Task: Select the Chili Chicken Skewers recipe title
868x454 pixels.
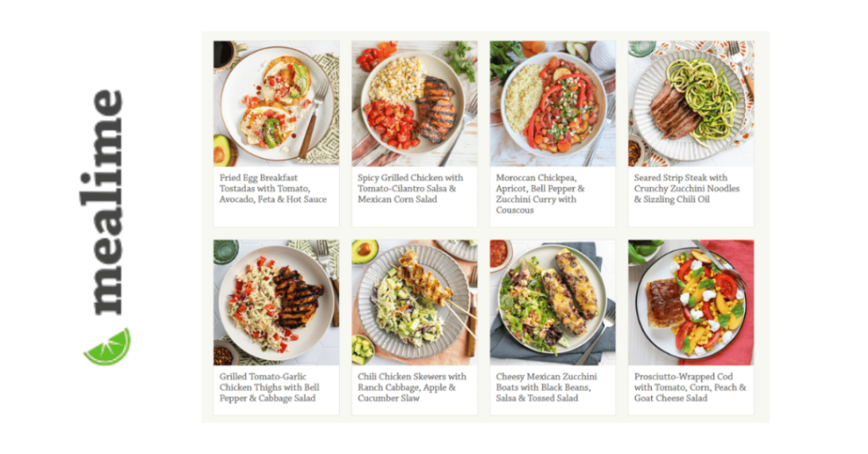Action: (412, 387)
